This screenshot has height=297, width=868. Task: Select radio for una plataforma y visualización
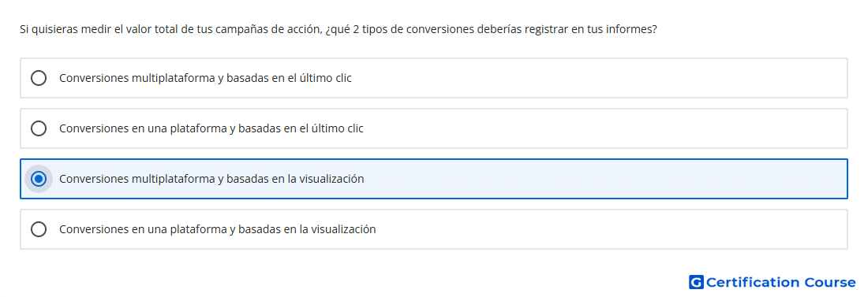click(39, 229)
